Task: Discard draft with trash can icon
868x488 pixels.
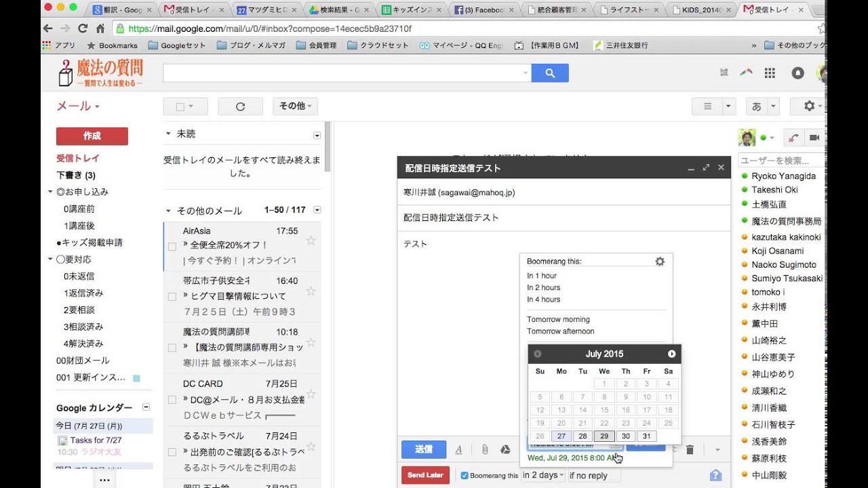Action: [x=690, y=449]
